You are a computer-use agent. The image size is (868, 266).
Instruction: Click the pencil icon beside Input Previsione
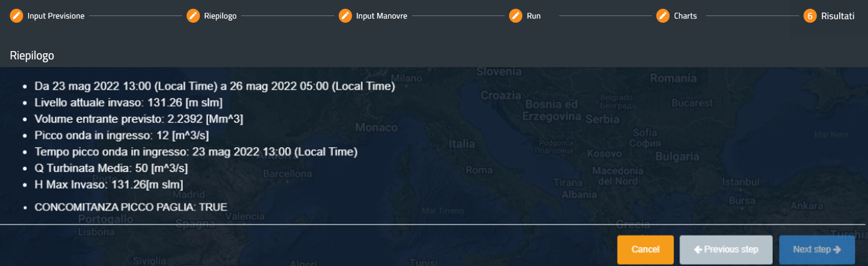click(16, 16)
